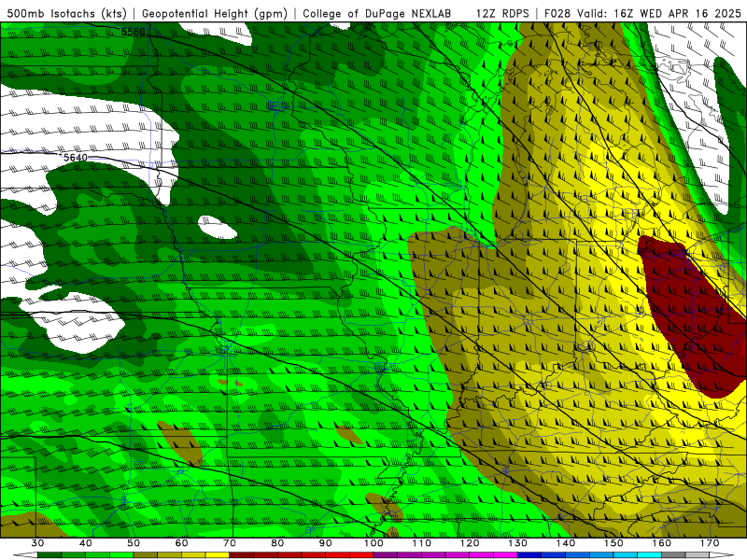The width and height of the screenshot is (747, 560).
Task: Pick the darkest green legend swatch below 30
Action: click(x=49, y=555)
